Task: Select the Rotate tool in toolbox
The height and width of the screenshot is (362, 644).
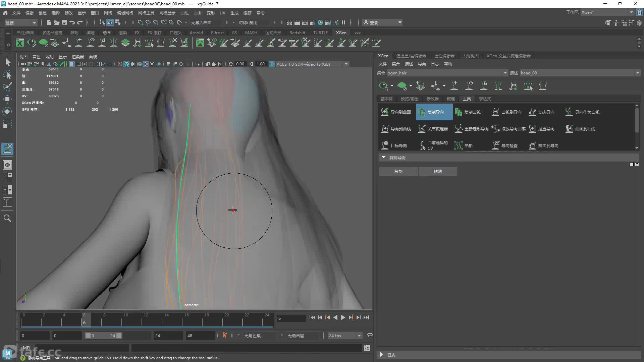Action: [x=7, y=111]
